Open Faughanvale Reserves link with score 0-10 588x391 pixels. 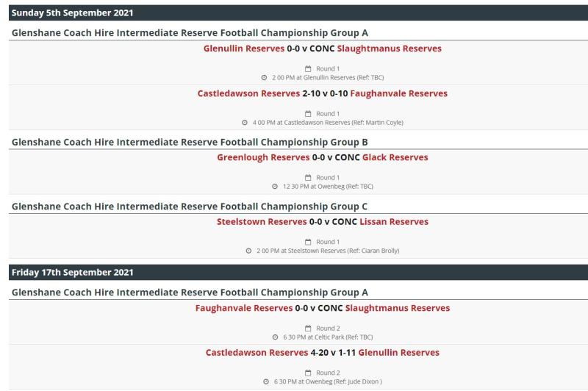398,93
